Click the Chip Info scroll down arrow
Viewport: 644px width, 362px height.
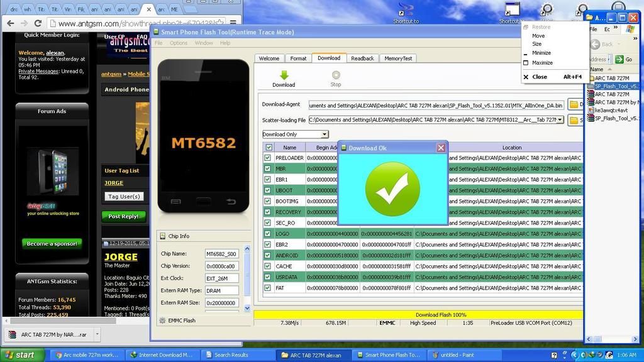coord(247,308)
